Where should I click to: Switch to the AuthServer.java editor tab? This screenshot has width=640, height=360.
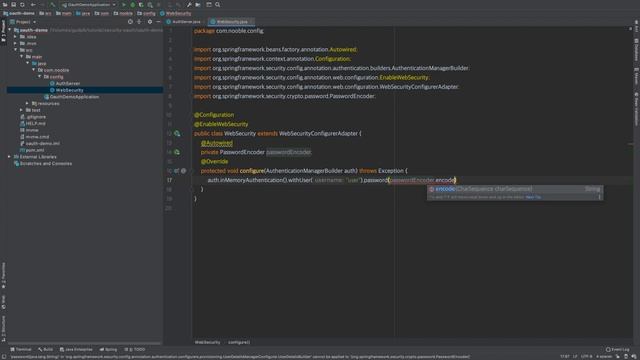[184, 22]
